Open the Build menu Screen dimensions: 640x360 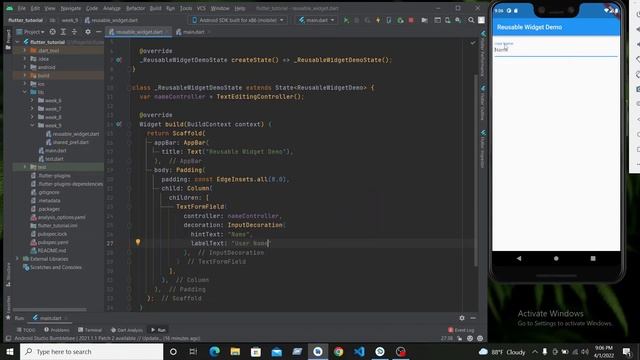pos(156,8)
